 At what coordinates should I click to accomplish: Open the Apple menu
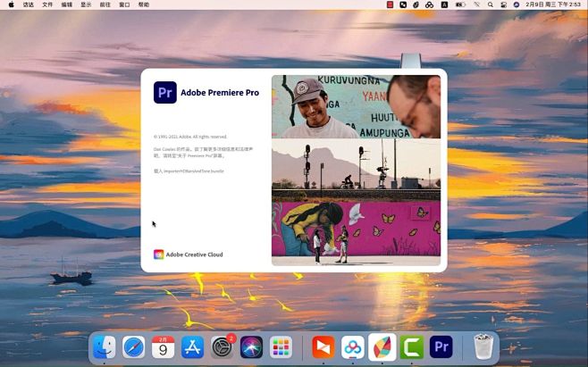point(12,4)
